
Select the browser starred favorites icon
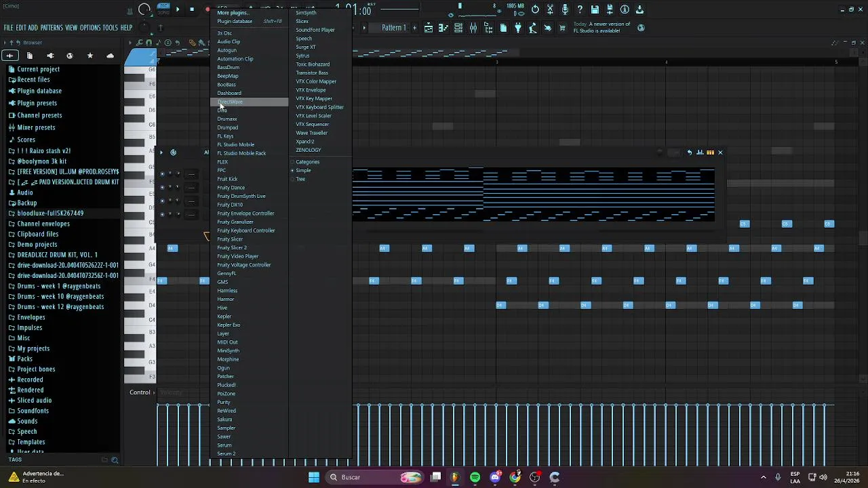[90, 56]
